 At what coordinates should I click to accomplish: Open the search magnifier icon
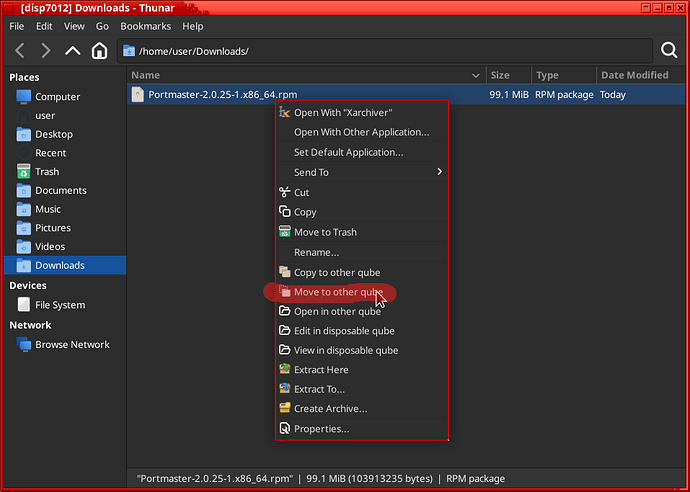coord(669,51)
